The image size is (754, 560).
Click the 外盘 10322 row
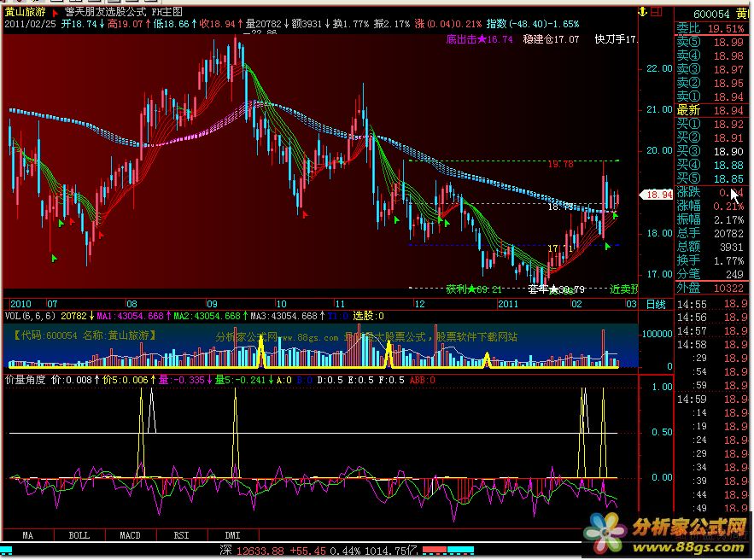[710, 288]
